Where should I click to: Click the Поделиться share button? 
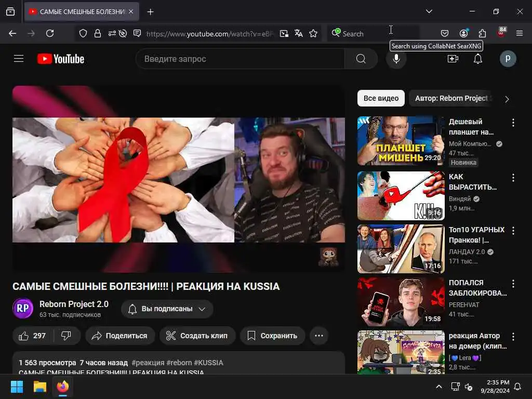[x=120, y=336]
